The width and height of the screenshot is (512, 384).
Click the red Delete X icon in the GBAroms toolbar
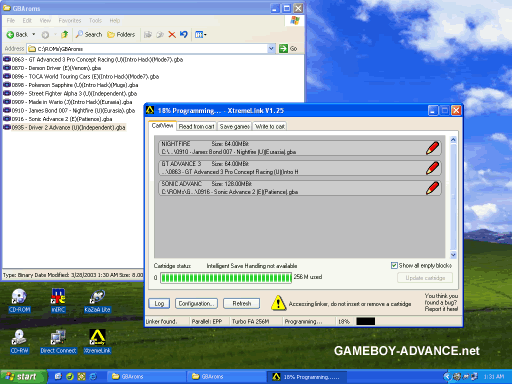coord(172,34)
